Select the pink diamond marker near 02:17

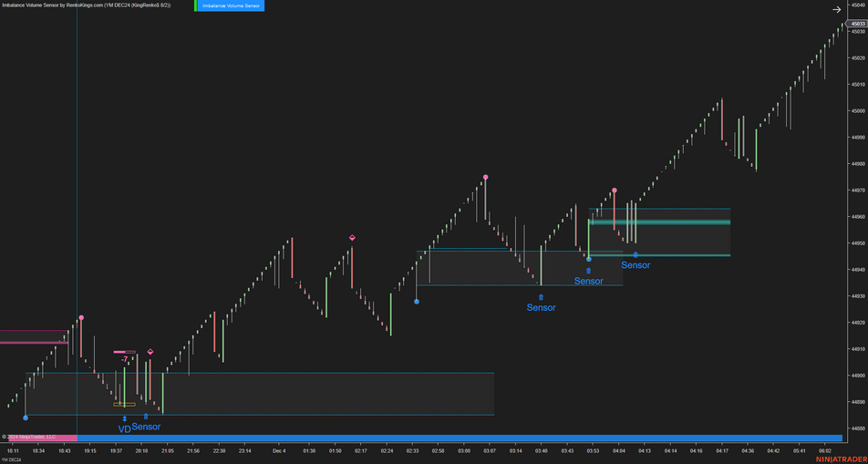(352, 238)
